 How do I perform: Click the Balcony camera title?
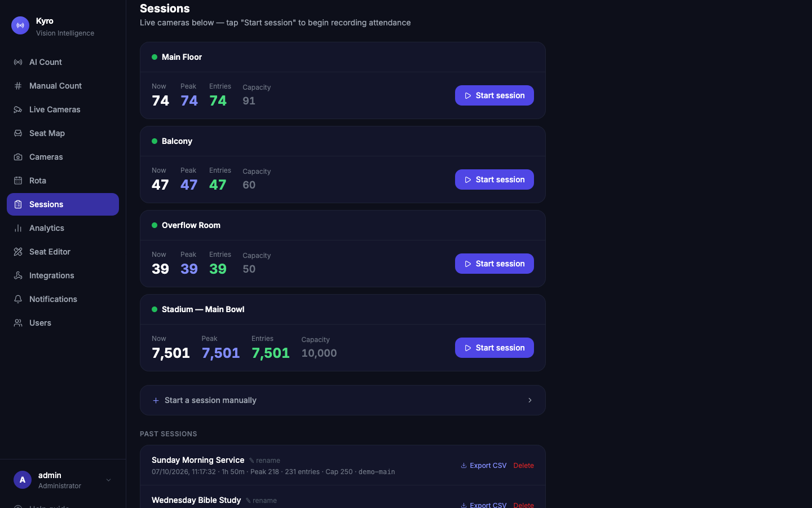177,141
